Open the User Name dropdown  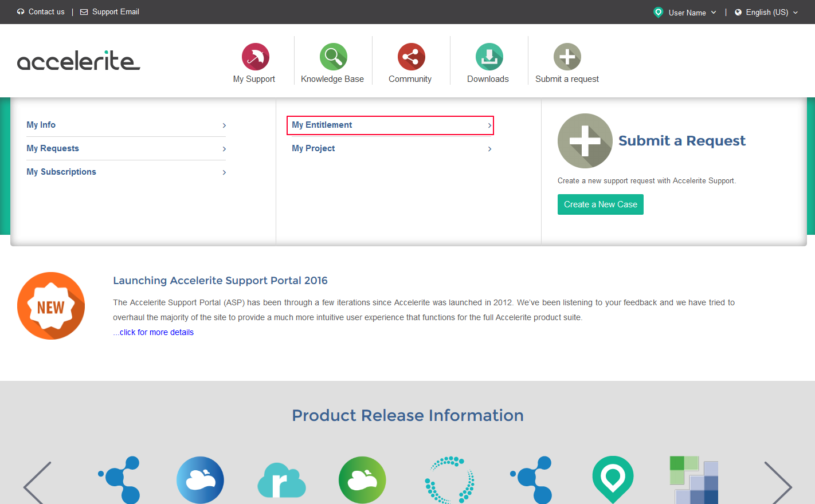pos(692,13)
